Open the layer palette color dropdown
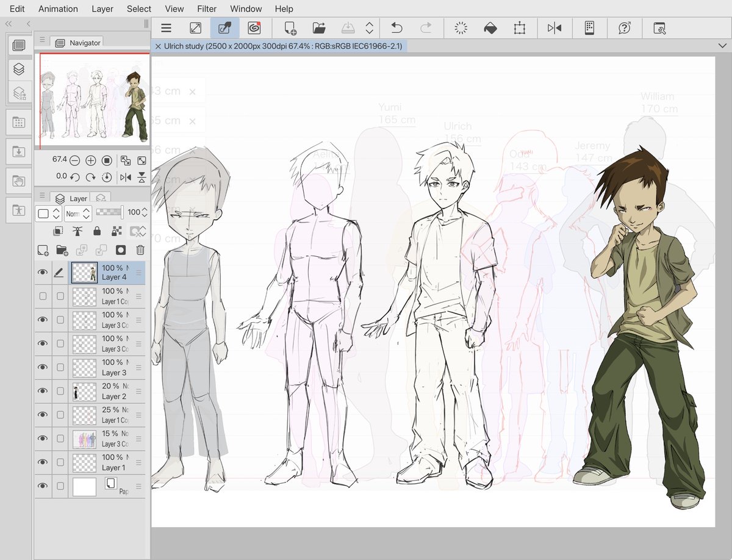Viewport: 732px width, 560px height. (48, 214)
